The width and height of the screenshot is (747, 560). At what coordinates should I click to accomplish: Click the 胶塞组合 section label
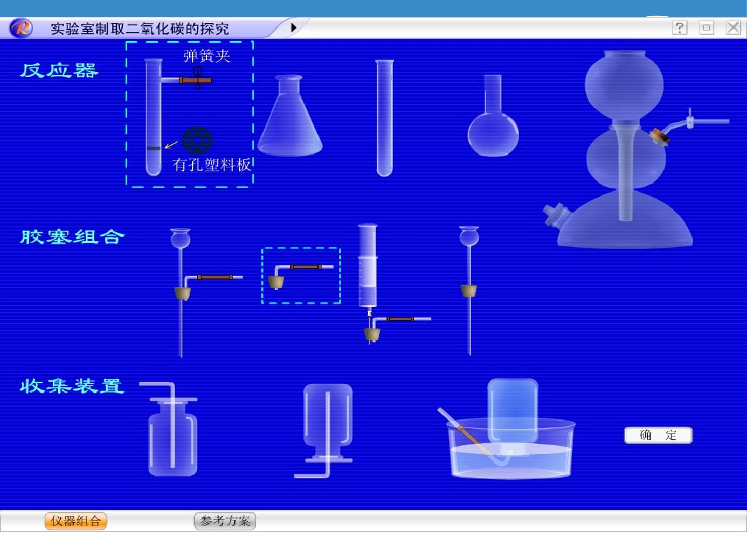coord(72,237)
